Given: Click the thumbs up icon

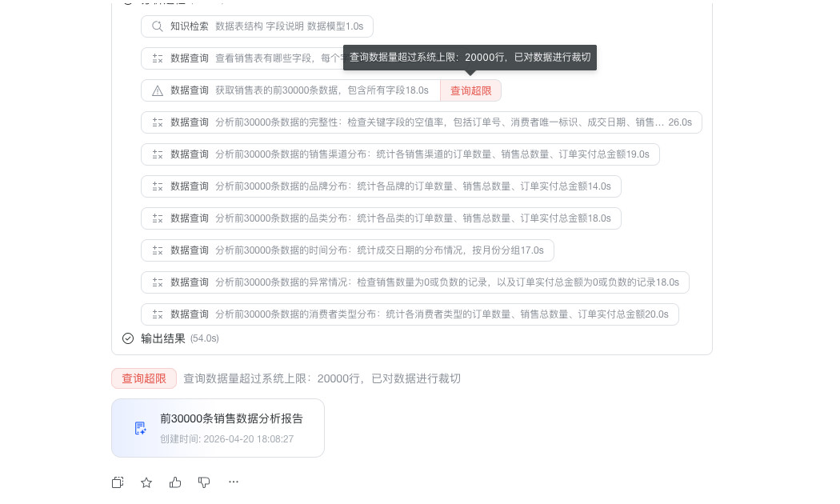Looking at the screenshot, I should point(175,482).
